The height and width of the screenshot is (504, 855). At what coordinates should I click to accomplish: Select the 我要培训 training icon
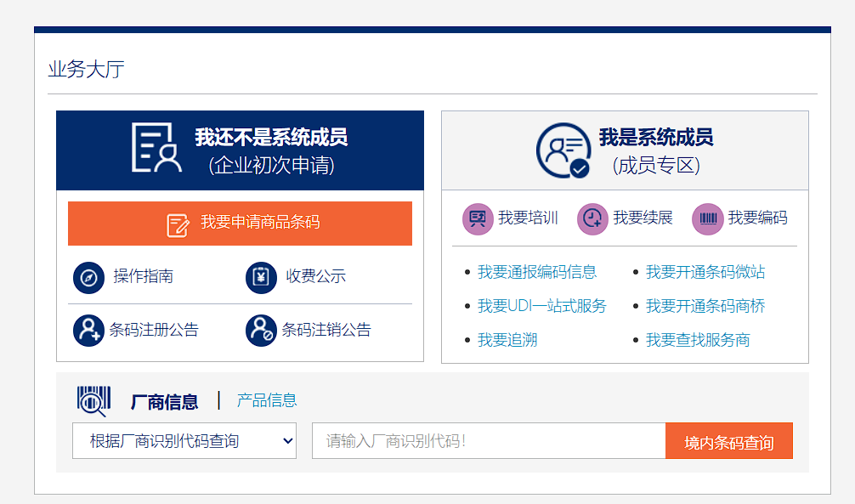click(477, 218)
